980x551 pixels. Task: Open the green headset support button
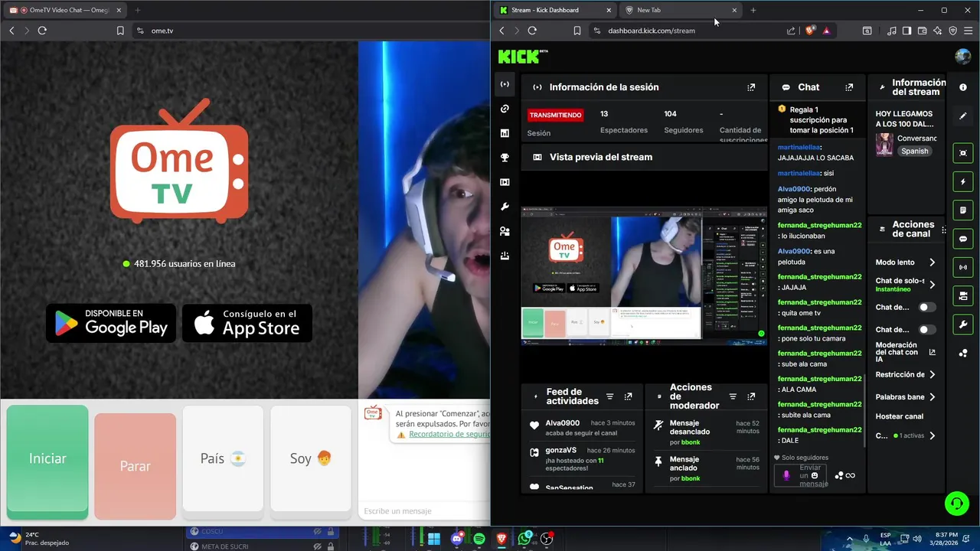click(x=956, y=503)
